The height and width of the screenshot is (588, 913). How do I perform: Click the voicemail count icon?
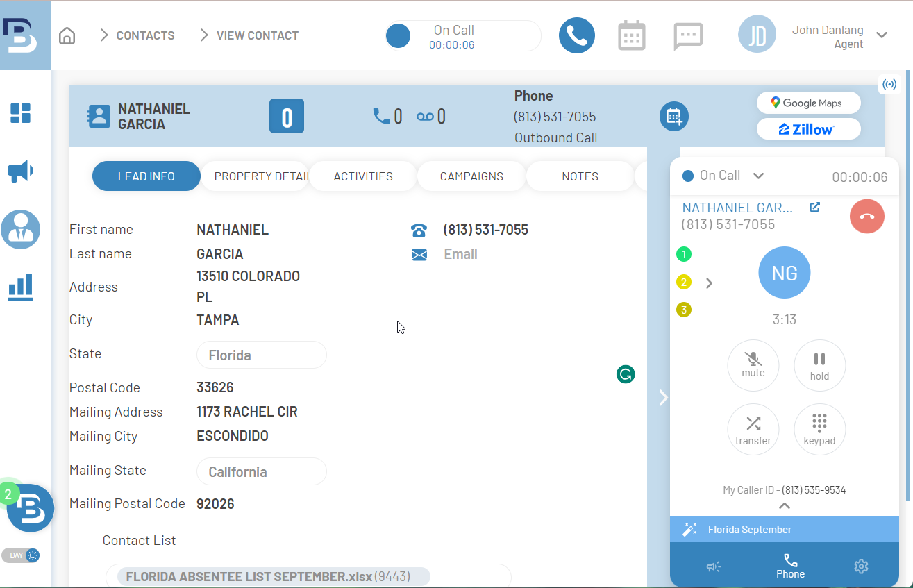coord(425,116)
